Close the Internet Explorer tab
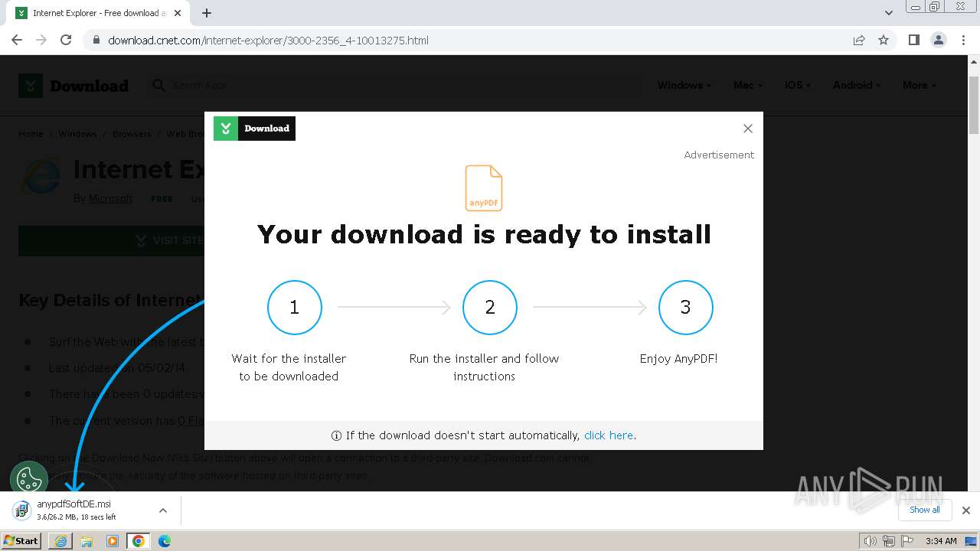The height and width of the screenshot is (551, 980). click(178, 13)
